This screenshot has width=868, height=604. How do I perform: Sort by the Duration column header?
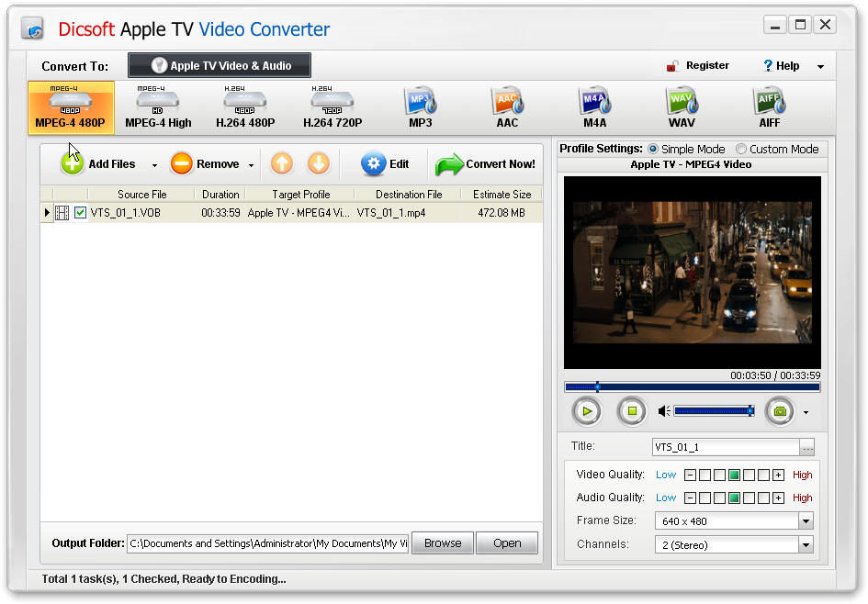[220, 195]
